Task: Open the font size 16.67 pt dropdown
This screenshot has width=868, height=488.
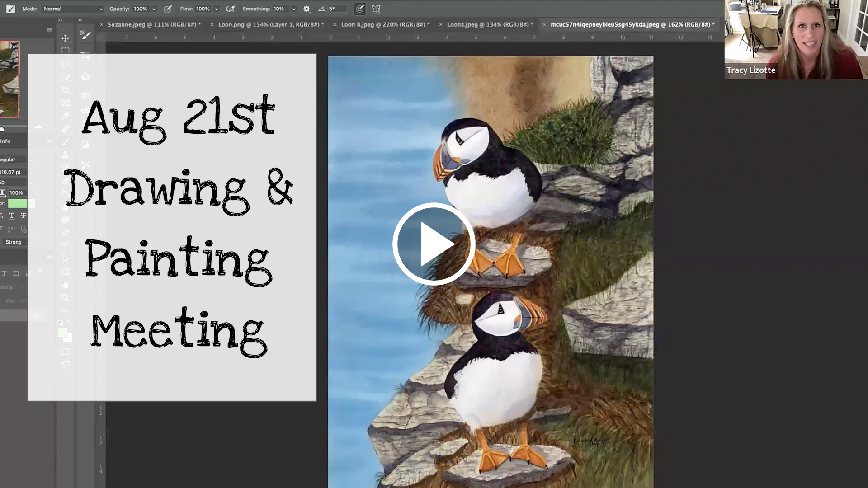Action: coord(31,172)
